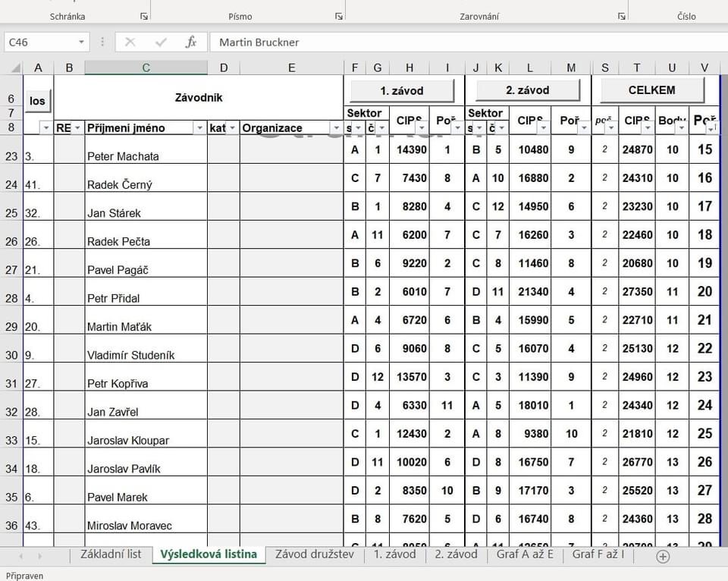Image resolution: width=728 pixels, height=581 pixels.
Task: Open the Insert Function fx icon
Action: [191, 42]
